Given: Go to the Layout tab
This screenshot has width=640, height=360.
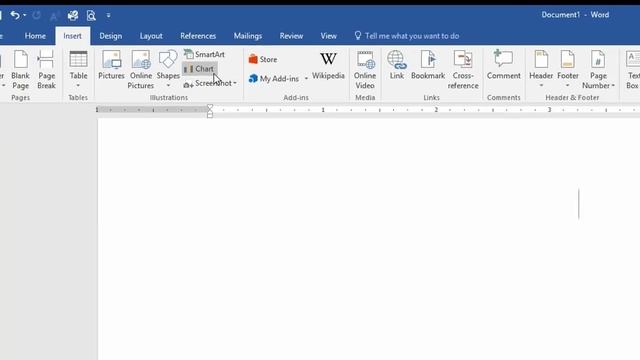Looking at the screenshot, I should pyautogui.click(x=151, y=36).
